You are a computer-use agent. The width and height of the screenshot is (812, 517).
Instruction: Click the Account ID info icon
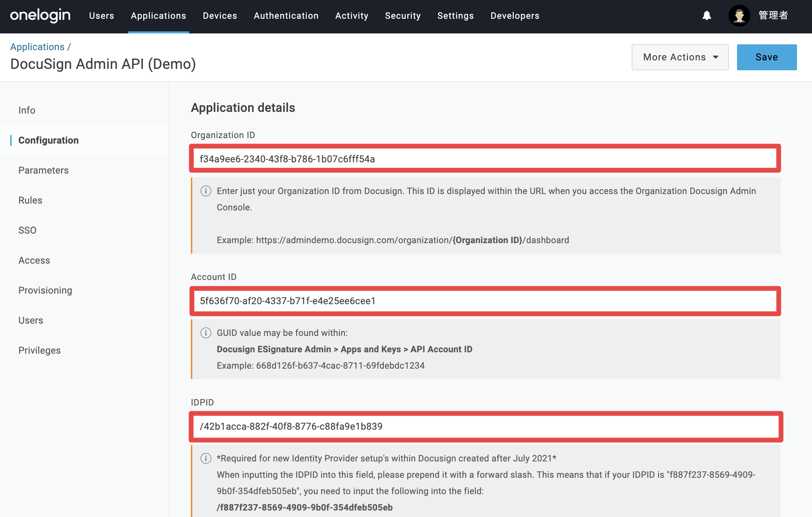[x=206, y=333]
